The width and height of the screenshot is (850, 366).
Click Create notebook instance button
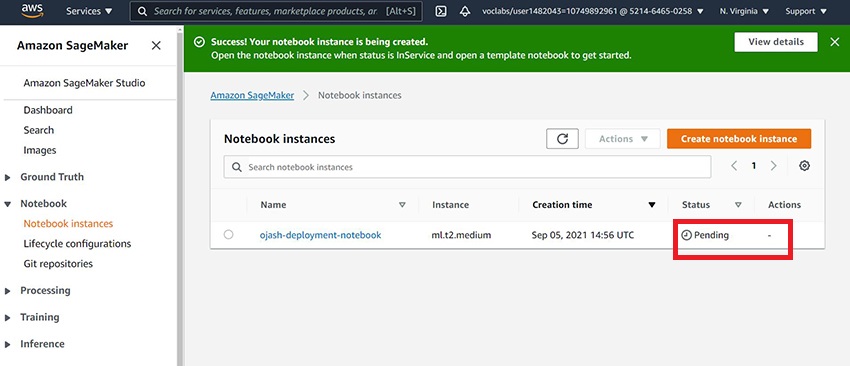[739, 139]
